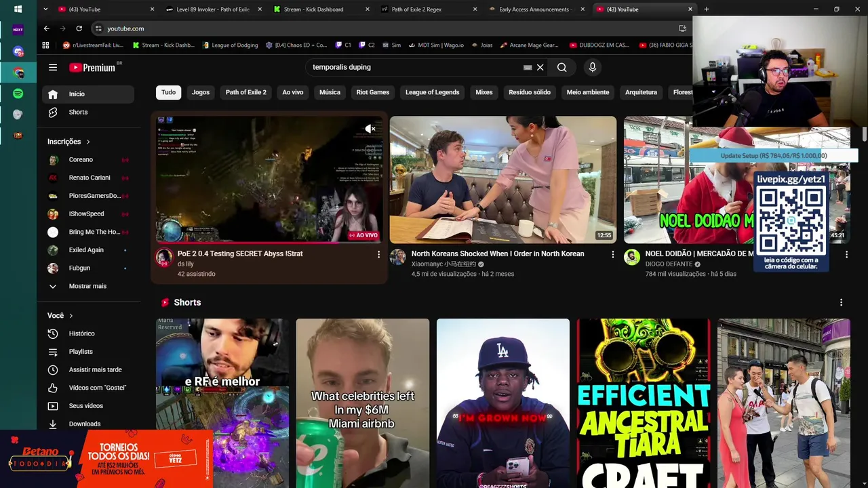
Task: Open Seus vídeos in the sidebar
Action: pos(88,406)
